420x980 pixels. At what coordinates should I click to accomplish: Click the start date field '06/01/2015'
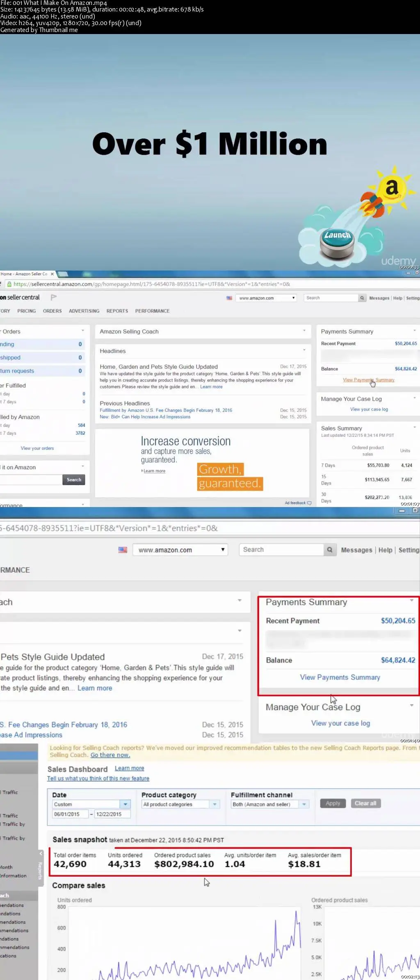tap(71, 814)
